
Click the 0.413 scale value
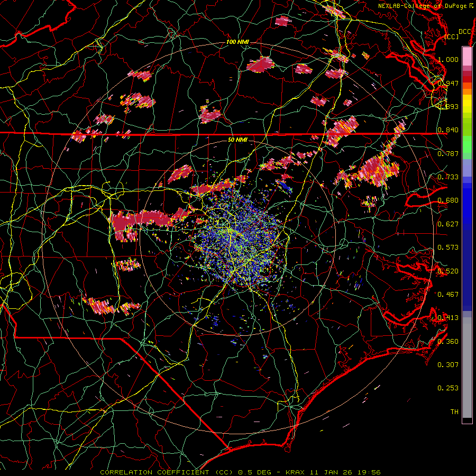[448, 318]
